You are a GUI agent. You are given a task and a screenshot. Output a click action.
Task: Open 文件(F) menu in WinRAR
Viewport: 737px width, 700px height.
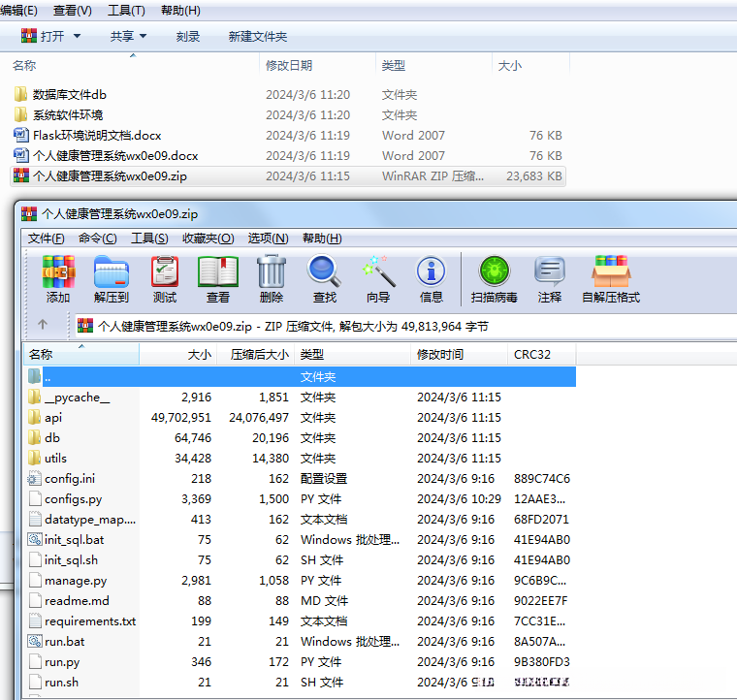pyautogui.click(x=47, y=239)
